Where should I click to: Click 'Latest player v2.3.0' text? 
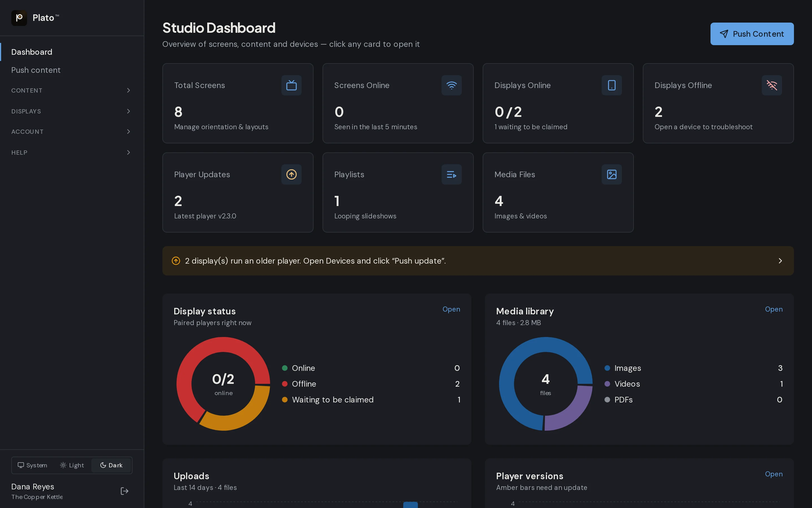coord(205,216)
